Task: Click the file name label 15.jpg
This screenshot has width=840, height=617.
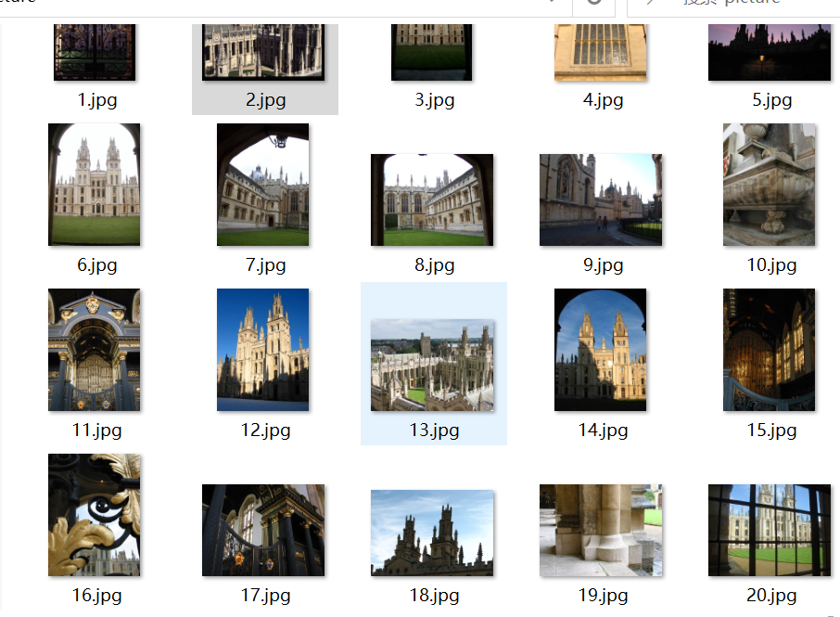Action: [772, 430]
